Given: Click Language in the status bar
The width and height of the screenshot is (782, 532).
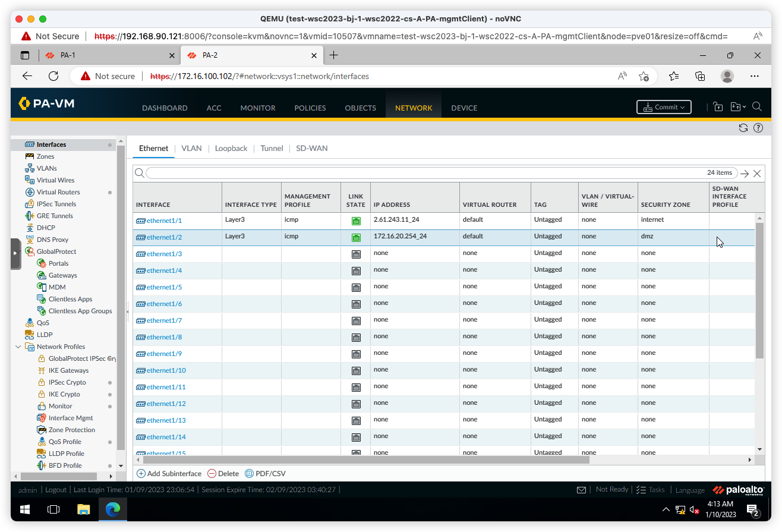Looking at the screenshot, I should tap(690, 490).
